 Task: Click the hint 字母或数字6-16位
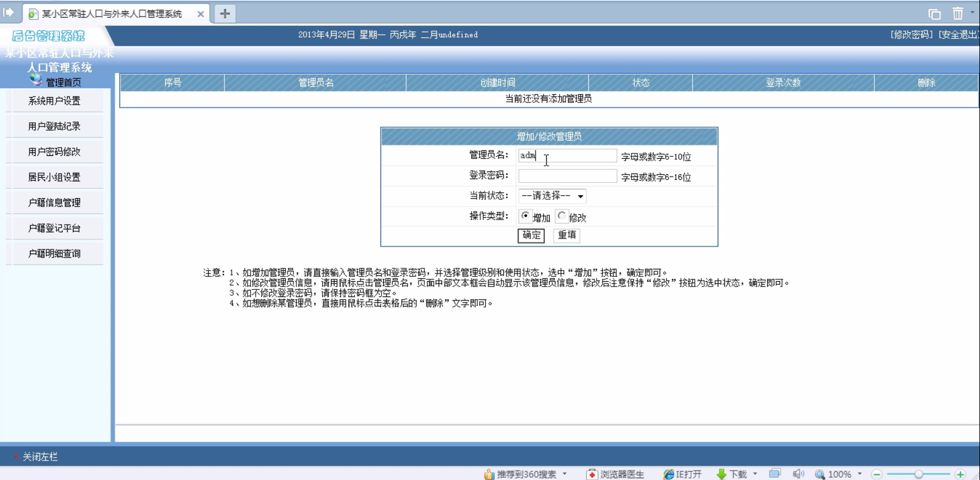656,177
